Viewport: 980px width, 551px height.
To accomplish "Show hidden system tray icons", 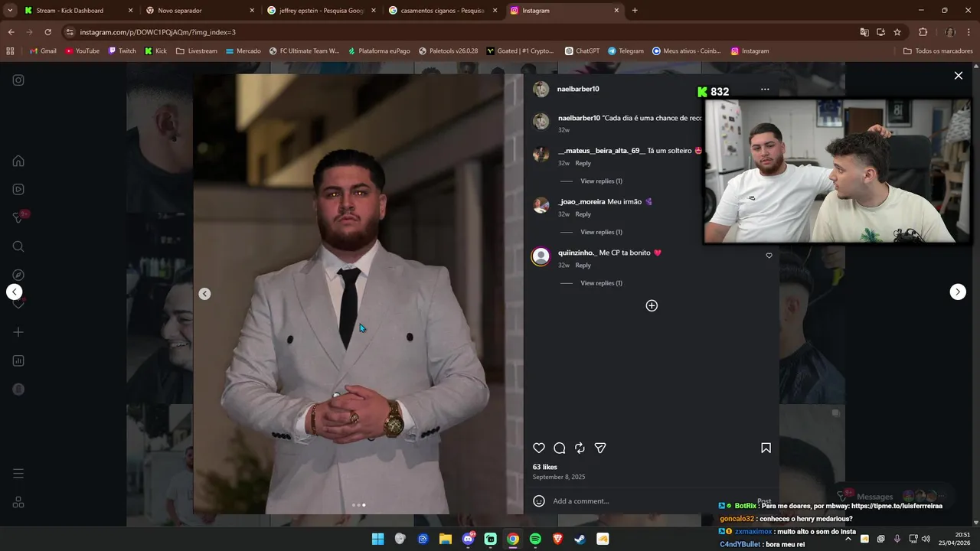I will point(848,539).
